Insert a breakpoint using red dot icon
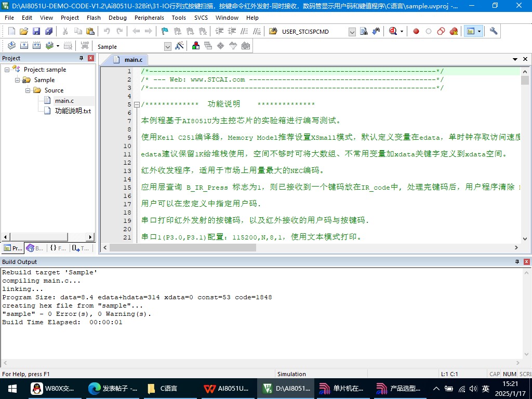Viewport: 532px width, 399px height. click(416, 31)
